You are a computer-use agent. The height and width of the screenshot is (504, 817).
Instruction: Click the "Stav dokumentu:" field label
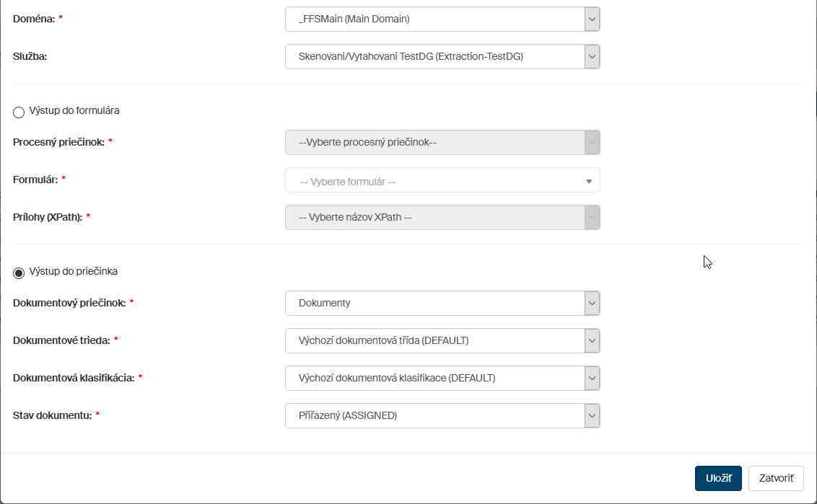(x=52, y=415)
